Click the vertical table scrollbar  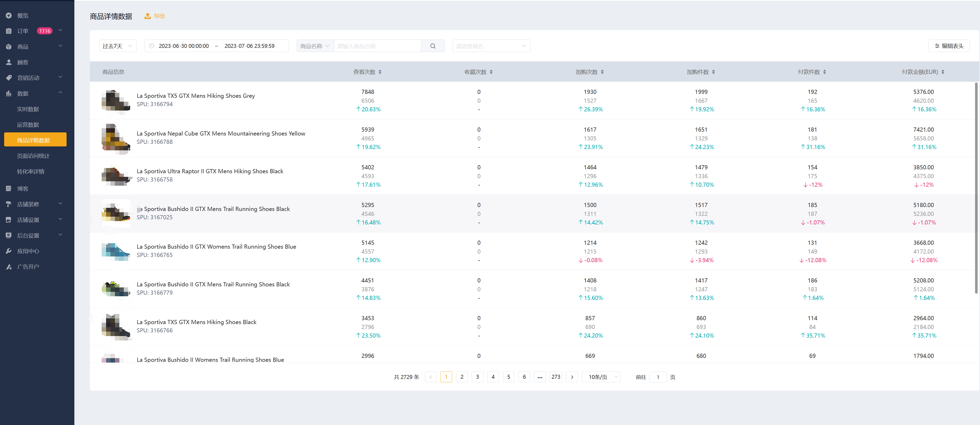coord(976,188)
